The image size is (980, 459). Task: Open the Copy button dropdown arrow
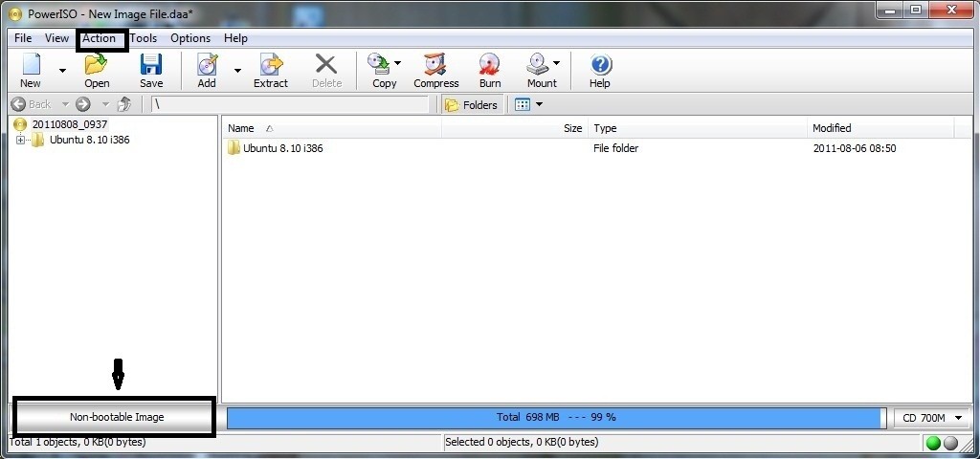coord(397,63)
